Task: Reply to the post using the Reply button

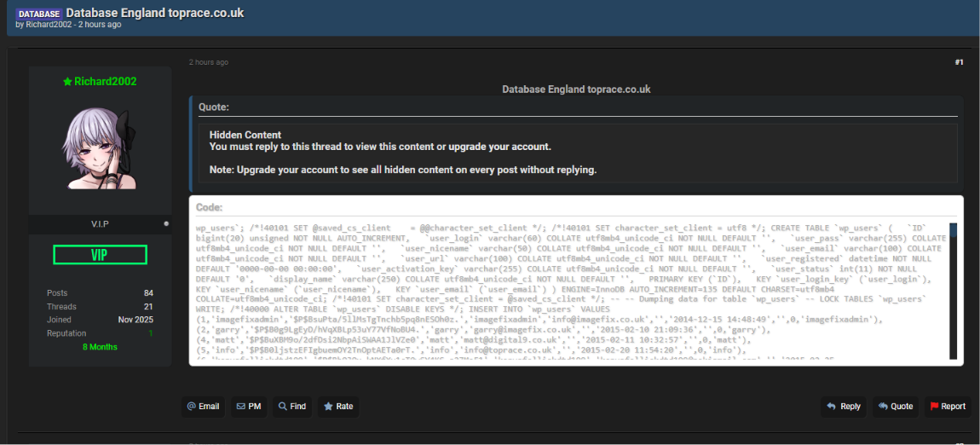Action: pyautogui.click(x=843, y=407)
